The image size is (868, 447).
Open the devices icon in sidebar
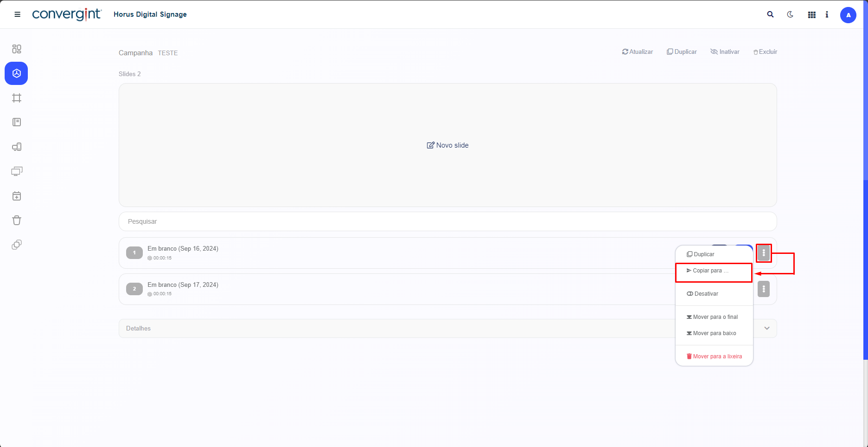(x=17, y=147)
